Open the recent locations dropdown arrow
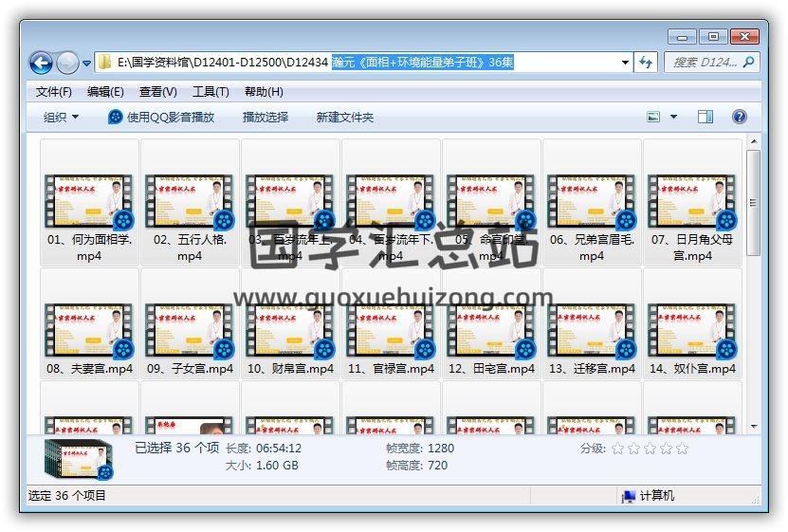Viewport: 788px width, 532px height. pyautogui.click(x=86, y=64)
